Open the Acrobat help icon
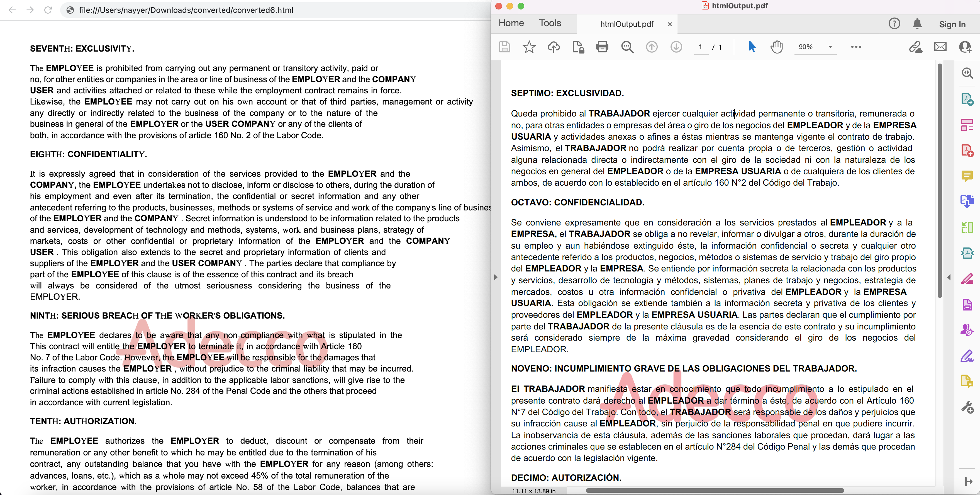This screenshot has width=980, height=495. (x=894, y=24)
